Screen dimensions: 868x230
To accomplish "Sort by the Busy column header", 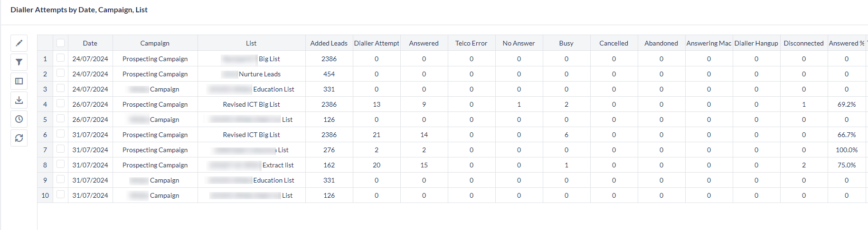I will click(566, 43).
